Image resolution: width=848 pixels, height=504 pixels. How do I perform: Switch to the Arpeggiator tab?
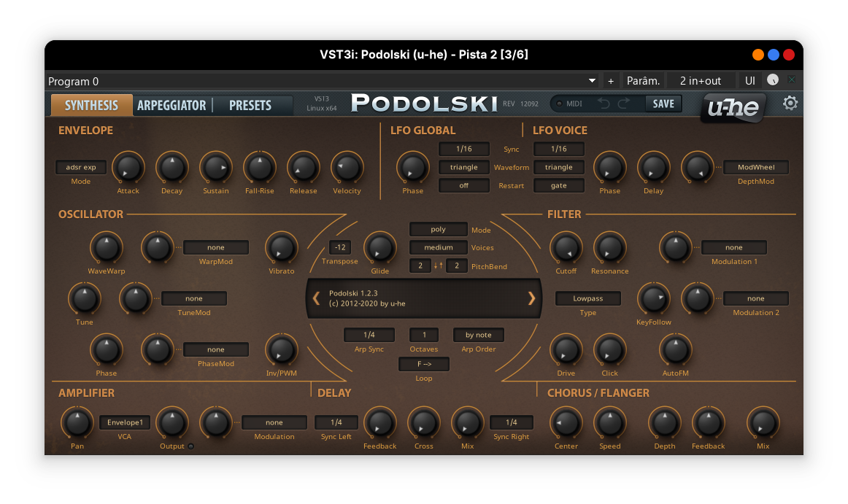171,105
